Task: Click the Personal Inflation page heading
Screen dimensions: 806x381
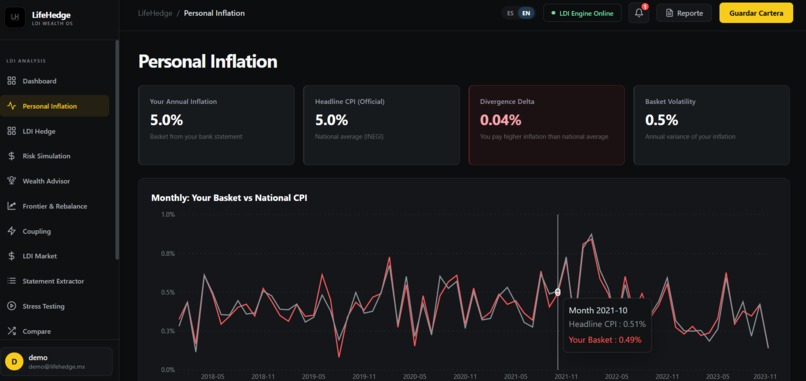Action: click(208, 62)
